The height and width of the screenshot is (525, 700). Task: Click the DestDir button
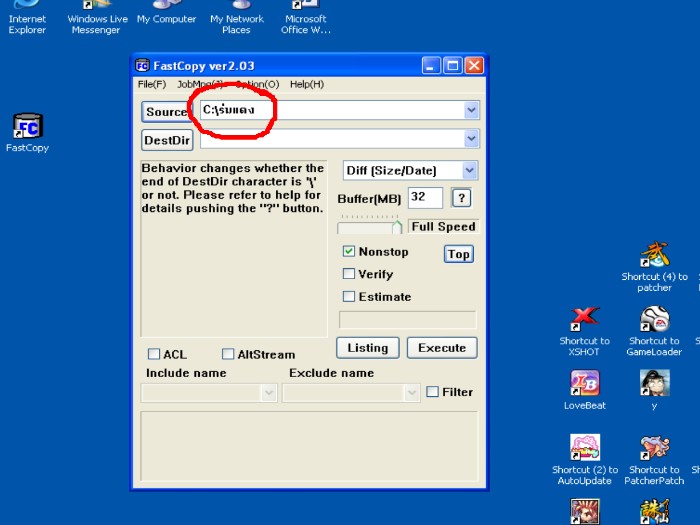[x=167, y=140]
